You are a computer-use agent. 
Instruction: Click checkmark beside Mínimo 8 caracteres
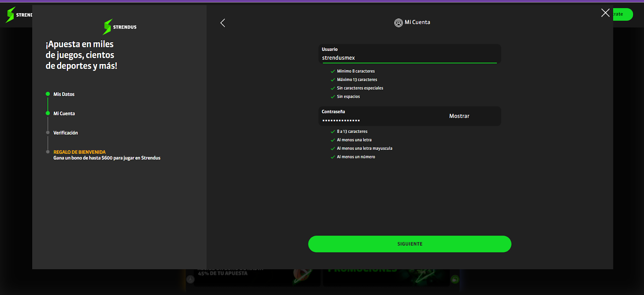pos(333,72)
